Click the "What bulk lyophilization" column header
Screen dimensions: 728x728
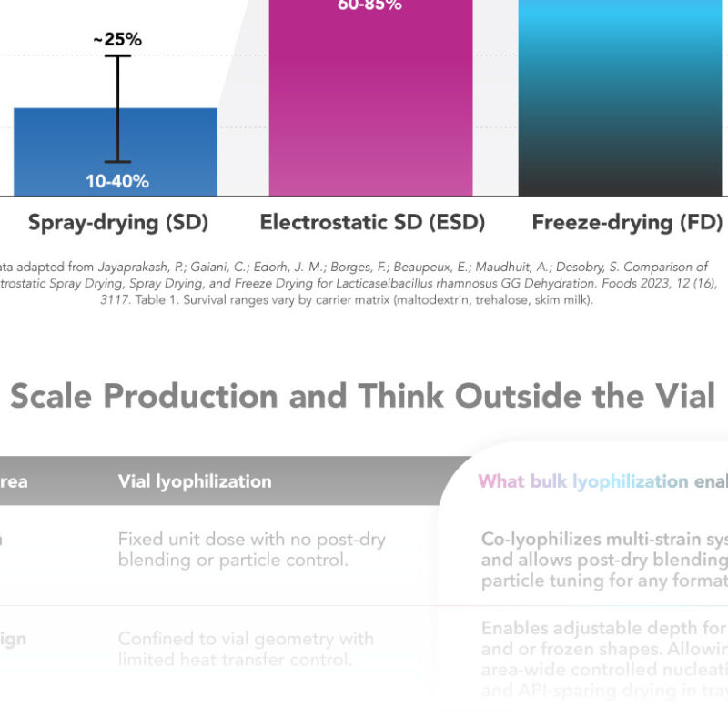pos(601,481)
